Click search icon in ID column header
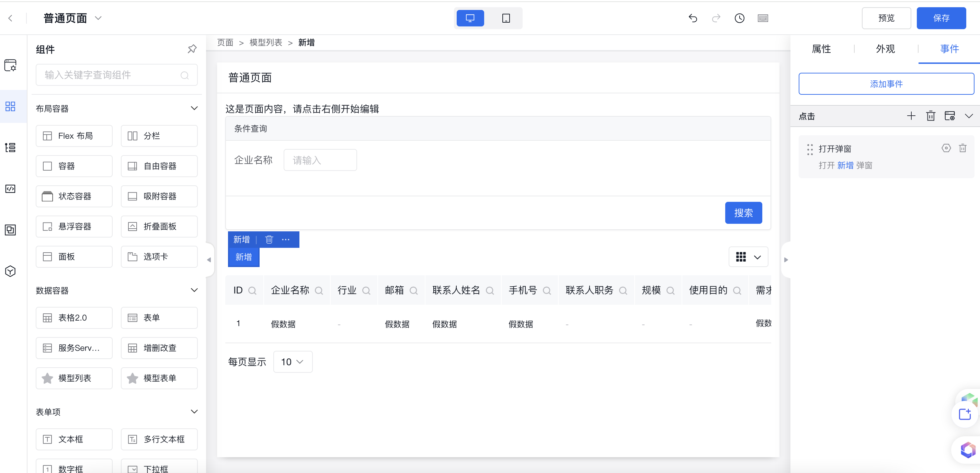The height and width of the screenshot is (473, 980). 252,290
